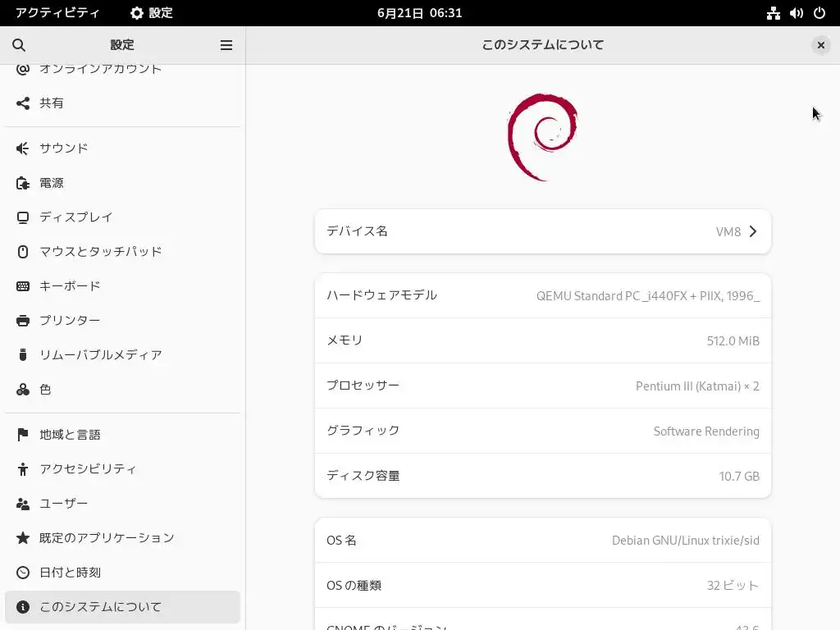
Task: Open ユーザー settings panel
Action: tap(122, 504)
